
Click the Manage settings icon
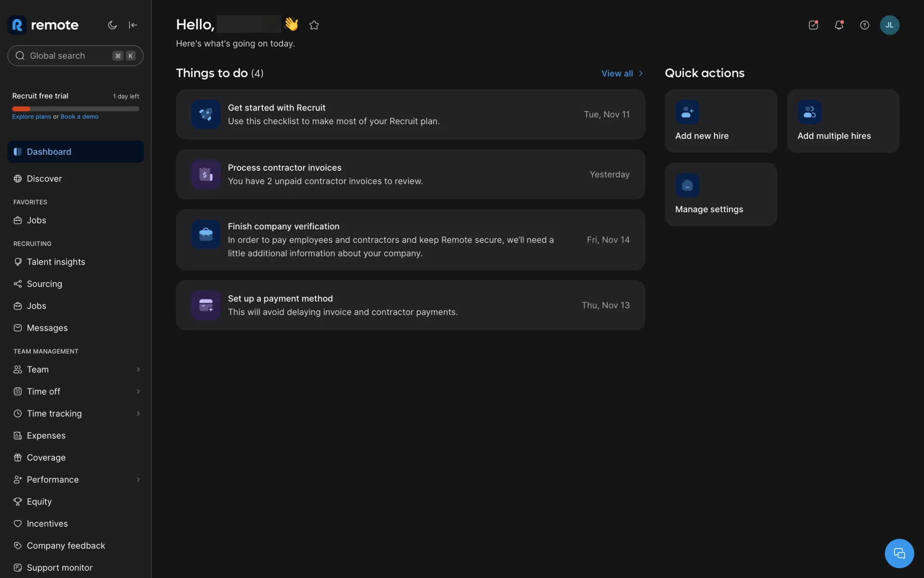(687, 185)
